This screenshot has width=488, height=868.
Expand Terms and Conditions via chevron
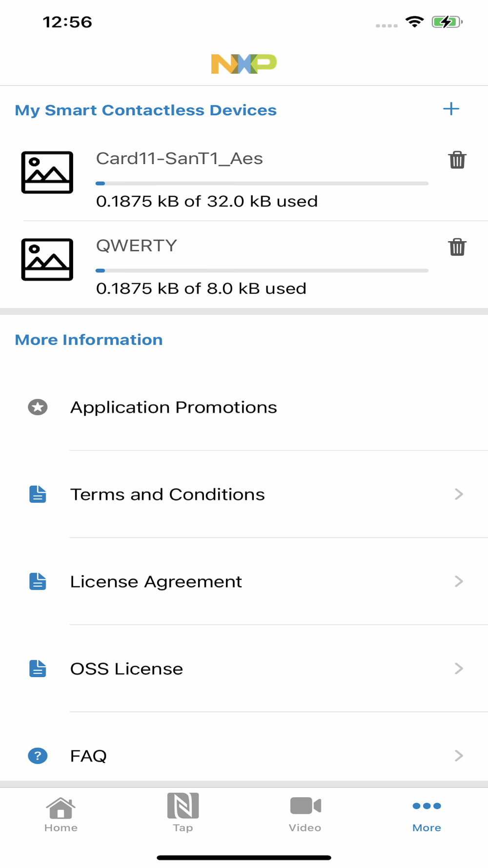tap(459, 494)
